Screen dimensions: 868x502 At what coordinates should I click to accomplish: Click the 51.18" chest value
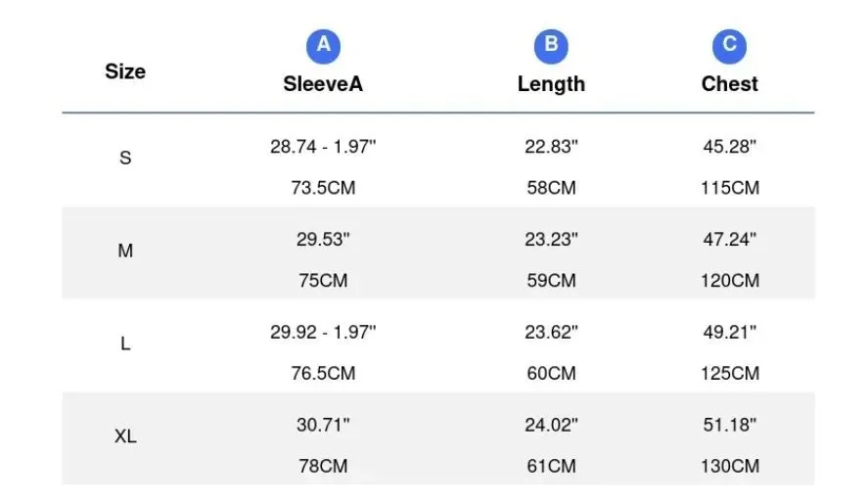pyautogui.click(x=730, y=425)
